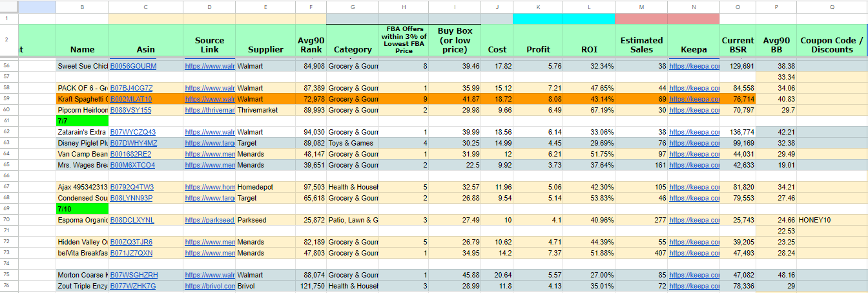Viewport: 868px width, 293px height.
Task: Open ASIN link B0056GOURM
Action: coord(133,66)
